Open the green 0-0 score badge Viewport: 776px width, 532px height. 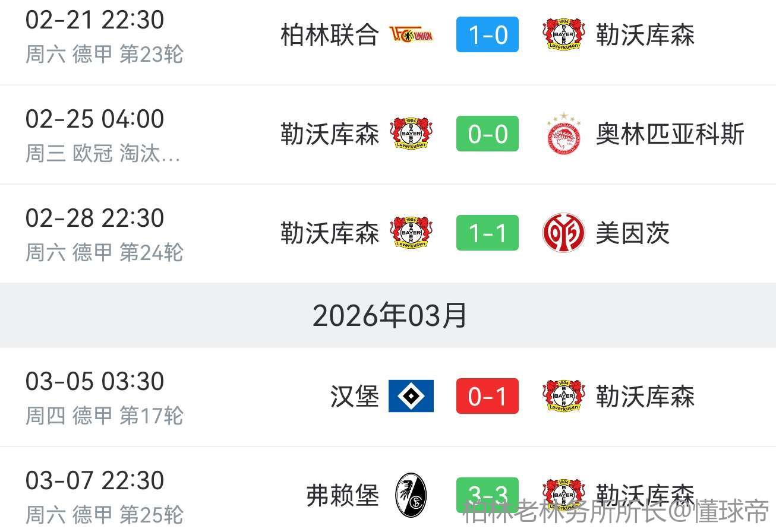click(487, 134)
